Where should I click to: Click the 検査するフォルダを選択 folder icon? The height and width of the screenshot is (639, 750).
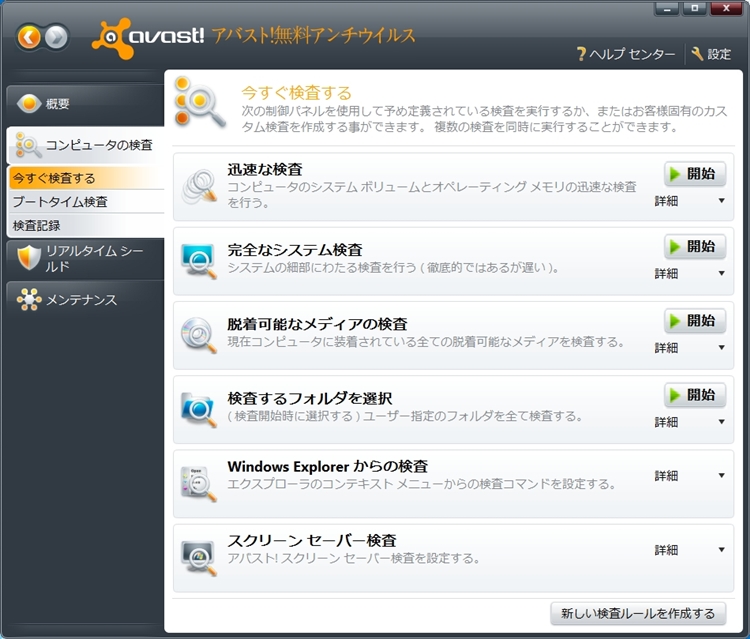coord(199,410)
